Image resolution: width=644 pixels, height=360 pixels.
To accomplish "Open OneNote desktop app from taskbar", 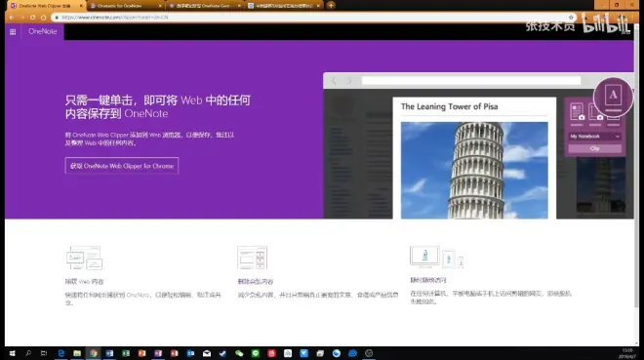I will tap(158, 353).
